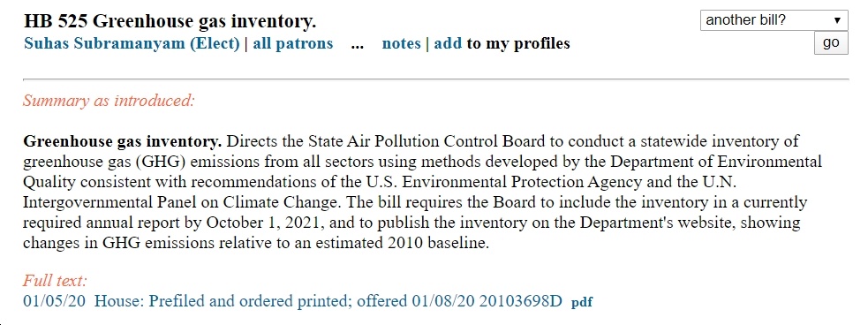Click the 'Summary as introduced:' label
The image size is (868, 325).
109,102
